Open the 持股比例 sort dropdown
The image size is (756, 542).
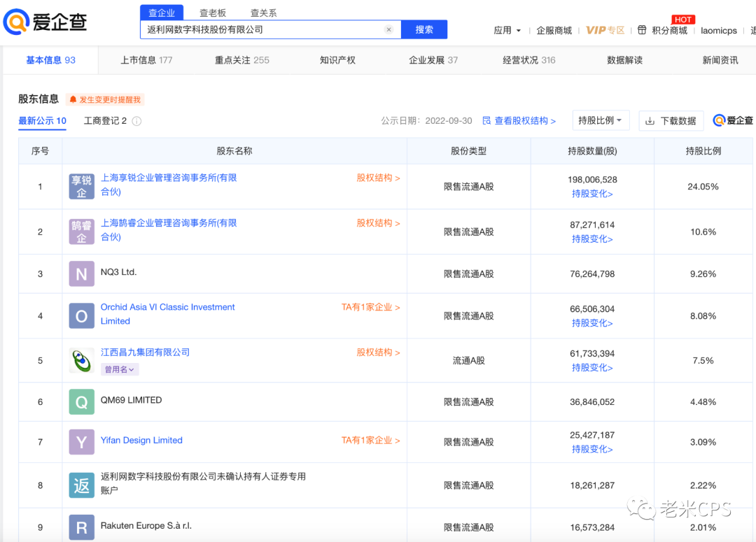coord(601,120)
